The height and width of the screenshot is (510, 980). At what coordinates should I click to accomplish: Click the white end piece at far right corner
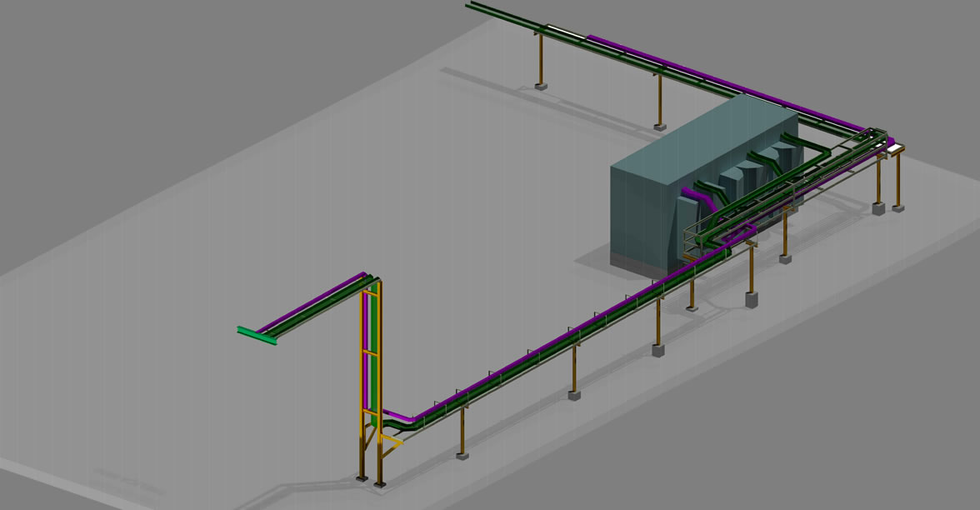pyautogui.click(x=895, y=149)
